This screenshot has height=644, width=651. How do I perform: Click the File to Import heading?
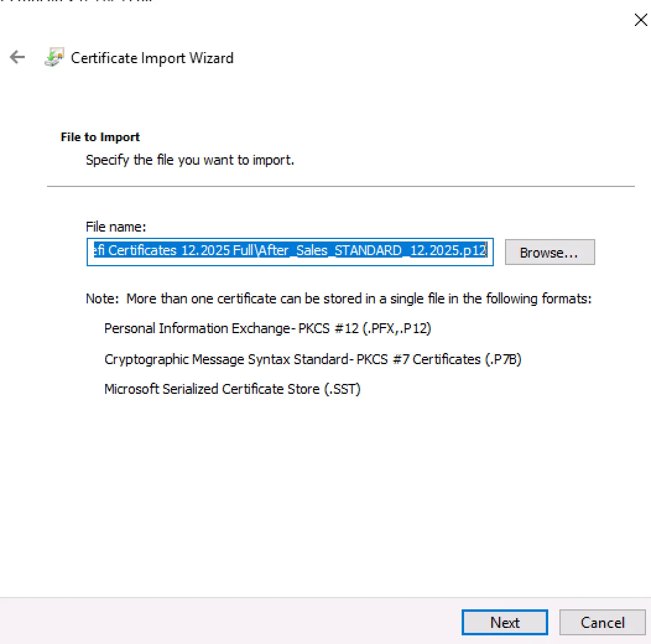pyautogui.click(x=100, y=137)
